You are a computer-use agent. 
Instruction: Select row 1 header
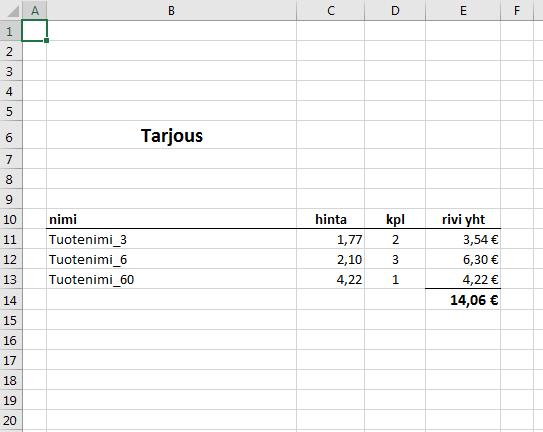coord(11,31)
